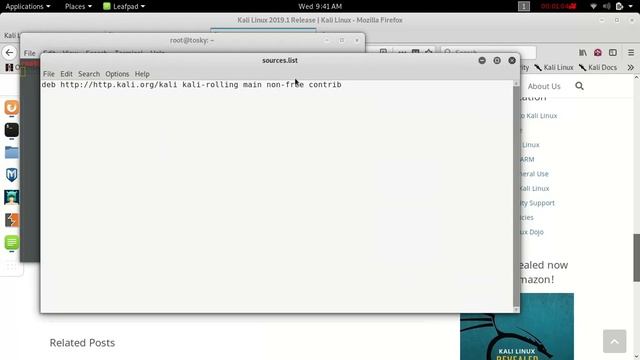
Task: Close the root@tosky terminal window
Action: pyautogui.click(x=357, y=40)
